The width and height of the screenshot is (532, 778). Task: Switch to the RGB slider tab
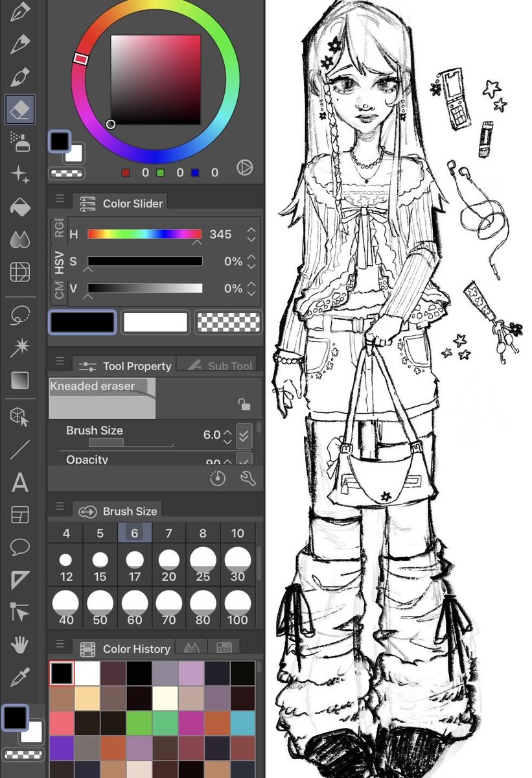[x=59, y=229]
